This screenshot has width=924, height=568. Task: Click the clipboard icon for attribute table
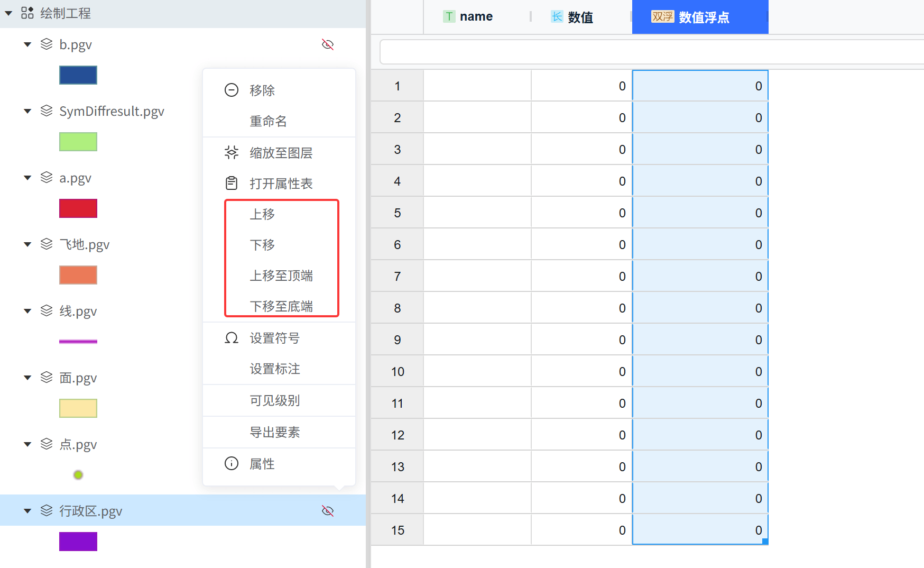(x=232, y=184)
